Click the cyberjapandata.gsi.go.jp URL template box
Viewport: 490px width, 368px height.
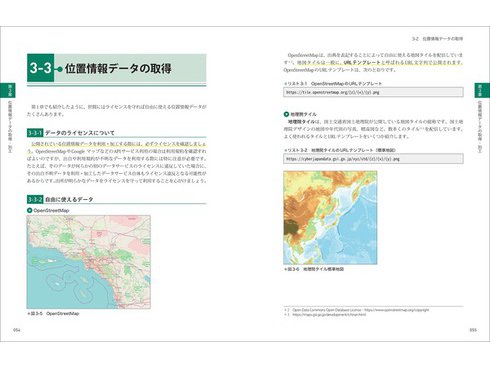pos(373,159)
